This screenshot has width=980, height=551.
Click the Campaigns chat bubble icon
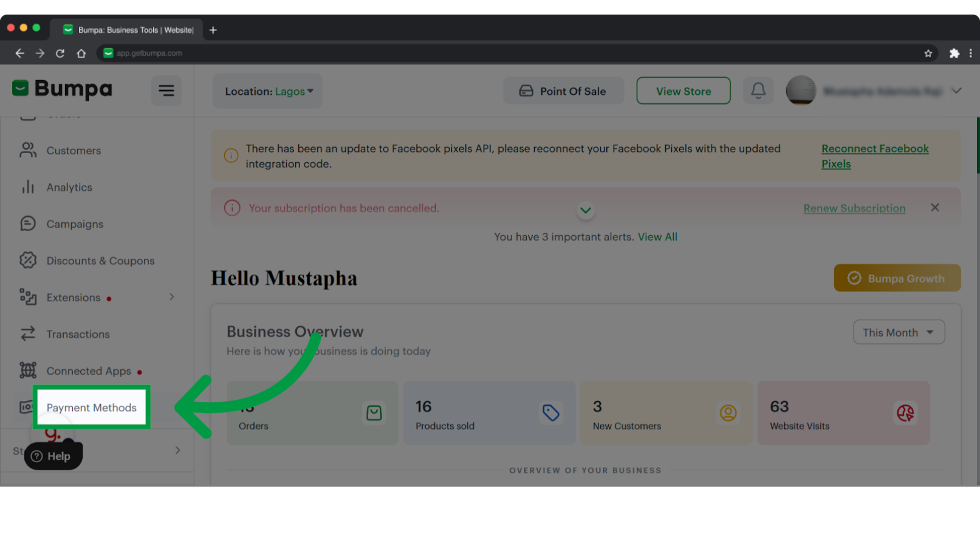[x=28, y=224]
